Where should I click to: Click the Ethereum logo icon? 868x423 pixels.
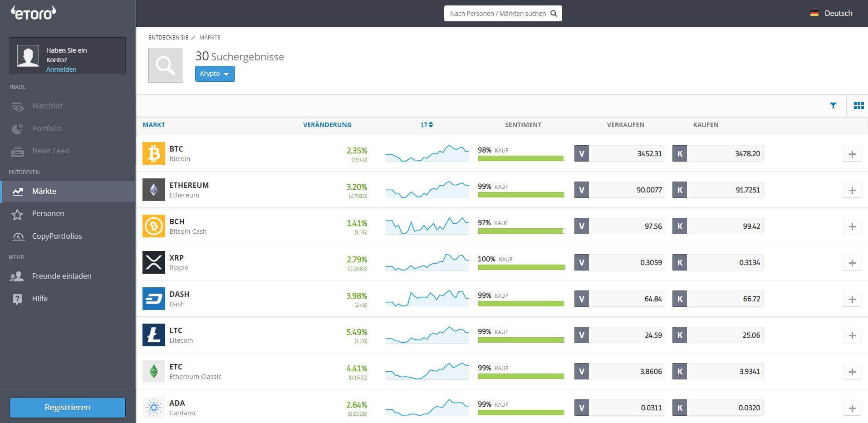(154, 190)
